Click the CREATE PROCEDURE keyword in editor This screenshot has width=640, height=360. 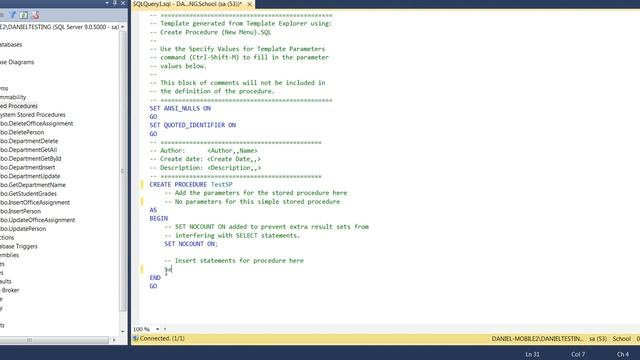[178, 184]
